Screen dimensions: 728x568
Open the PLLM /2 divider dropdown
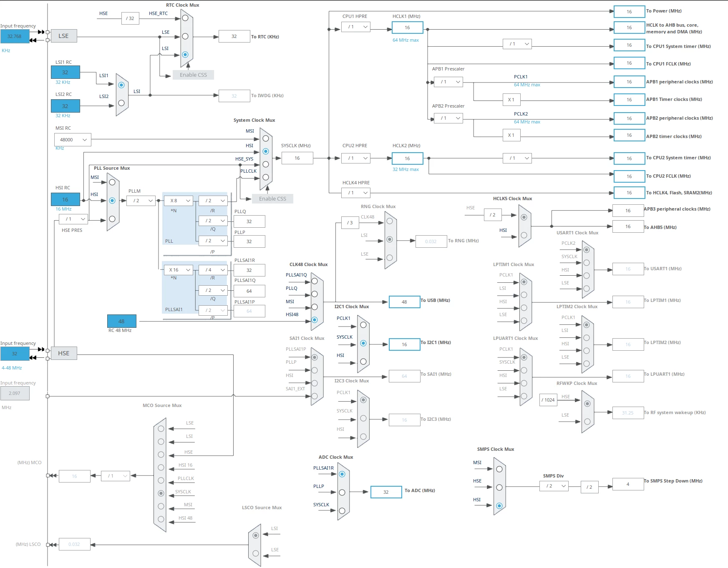[x=141, y=201]
